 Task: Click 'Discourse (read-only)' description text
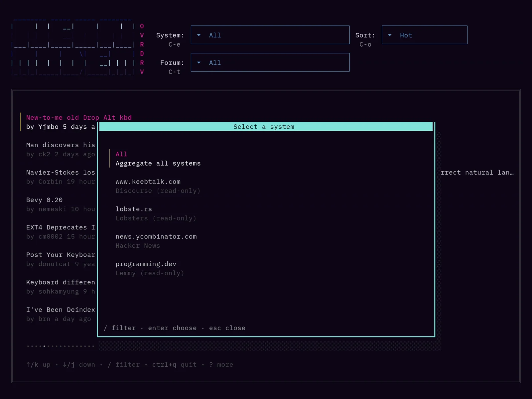tap(158, 191)
